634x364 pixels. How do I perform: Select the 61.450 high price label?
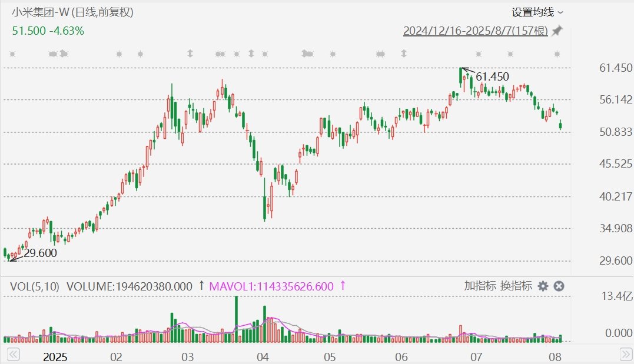492,76
